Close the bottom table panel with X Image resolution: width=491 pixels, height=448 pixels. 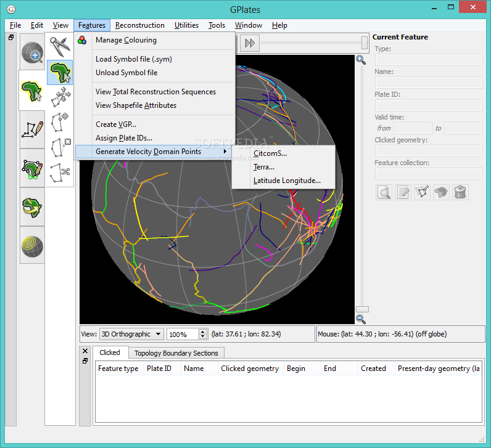(x=85, y=351)
